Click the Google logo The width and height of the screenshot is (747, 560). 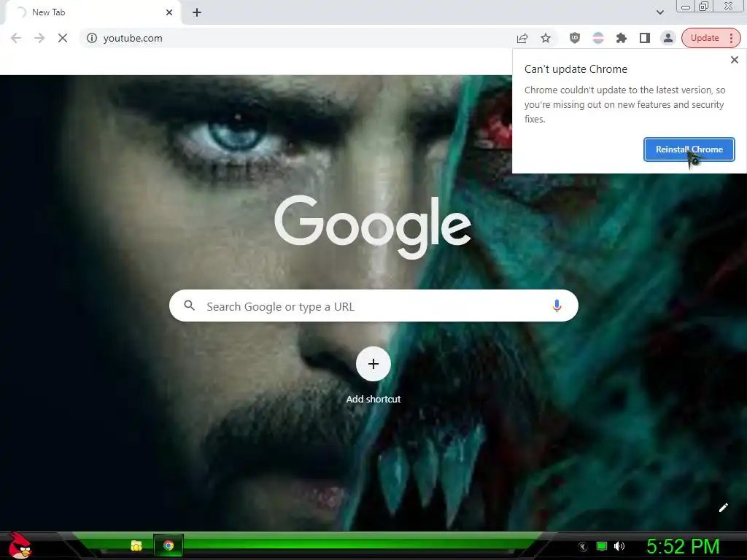pos(373,227)
